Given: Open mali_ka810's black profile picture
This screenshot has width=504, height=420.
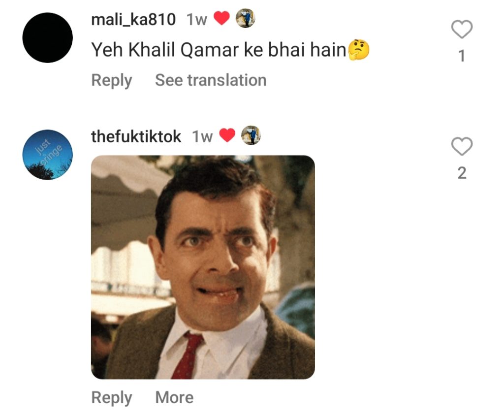Looking at the screenshot, I should pyautogui.click(x=48, y=38).
